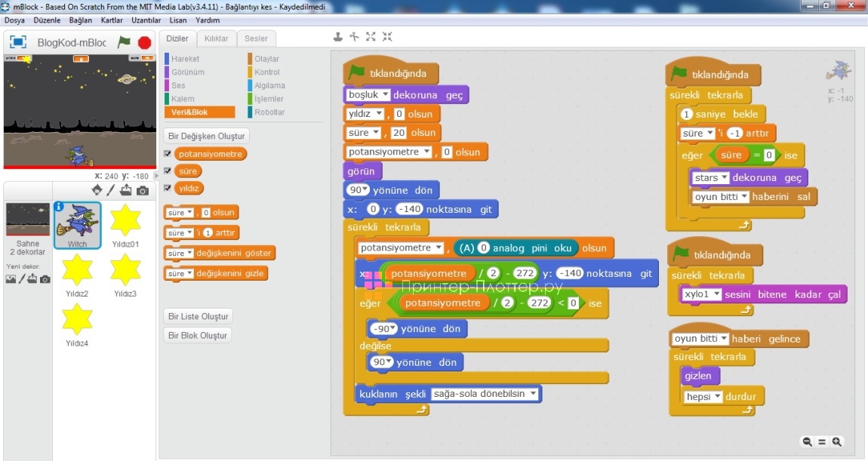Open the xylo1 sound dropdown

point(716,294)
